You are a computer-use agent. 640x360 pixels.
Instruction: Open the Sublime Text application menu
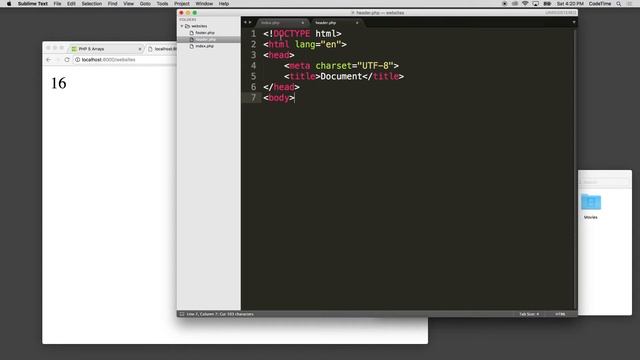click(33, 4)
